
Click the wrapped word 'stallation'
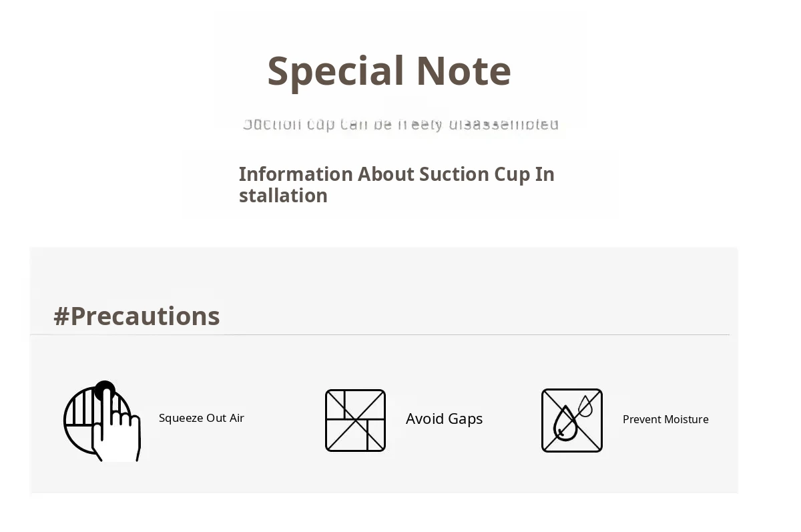(283, 196)
